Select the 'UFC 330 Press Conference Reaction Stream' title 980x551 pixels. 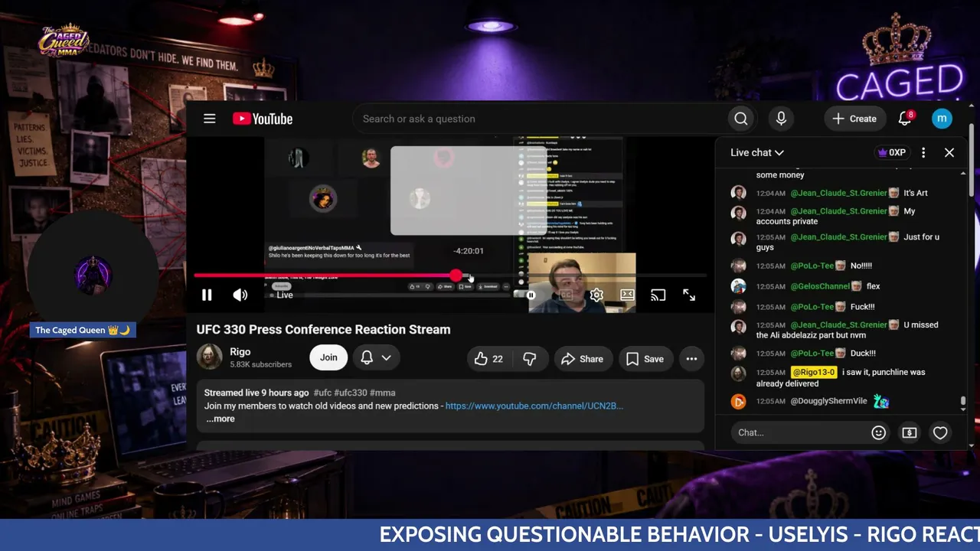323,329
